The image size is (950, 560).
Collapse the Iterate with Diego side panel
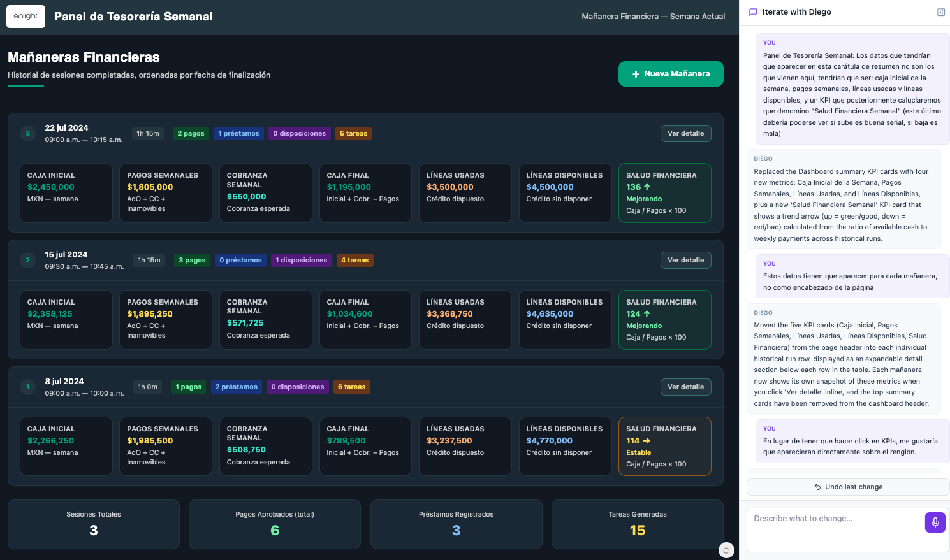940,12
